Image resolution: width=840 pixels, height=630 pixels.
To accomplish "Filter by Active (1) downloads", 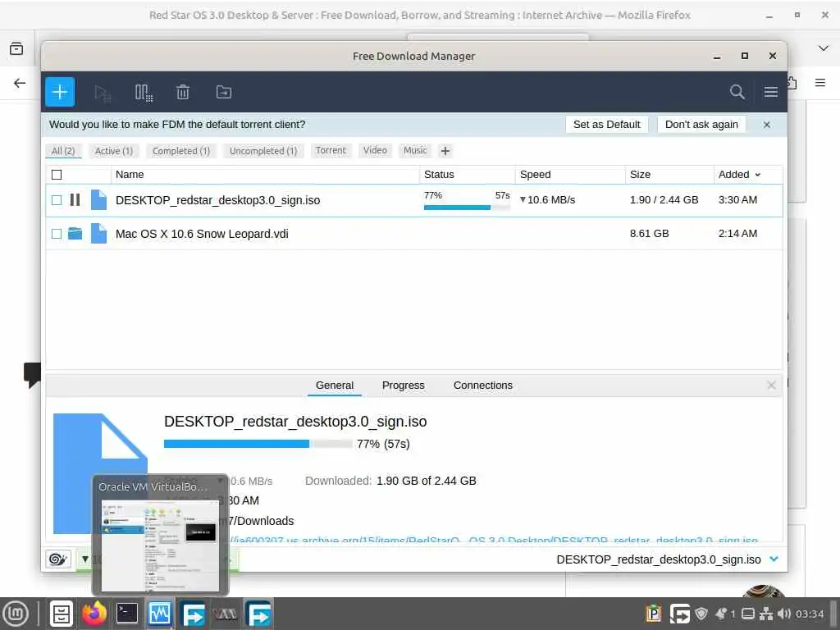I will pyautogui.click(x=113, y=151).
